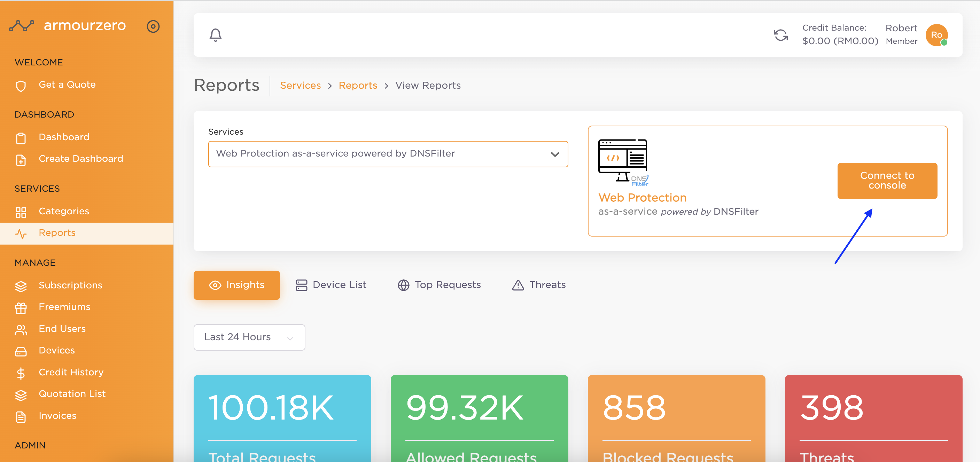
Task: Open Invoices in sidebar
Action: [87, 416]
